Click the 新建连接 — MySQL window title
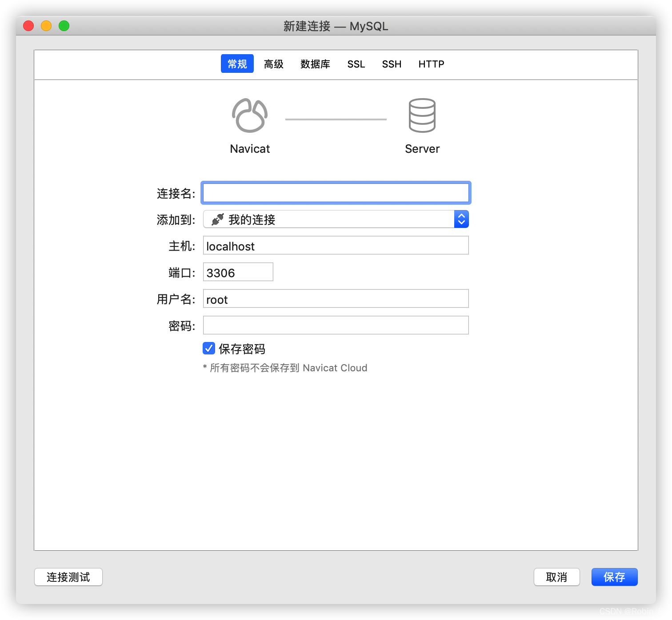This screenshot has width=672, height=620. [x=336, y=26]
